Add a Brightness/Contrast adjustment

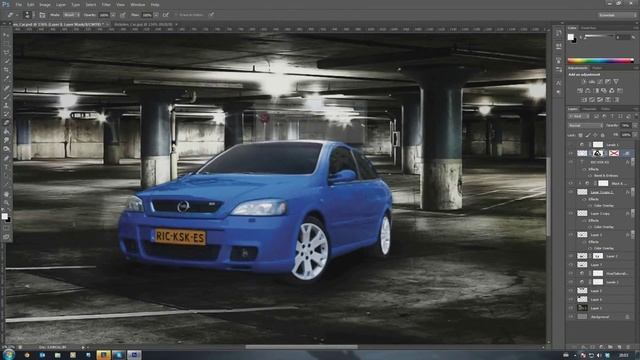pos(583,82)
